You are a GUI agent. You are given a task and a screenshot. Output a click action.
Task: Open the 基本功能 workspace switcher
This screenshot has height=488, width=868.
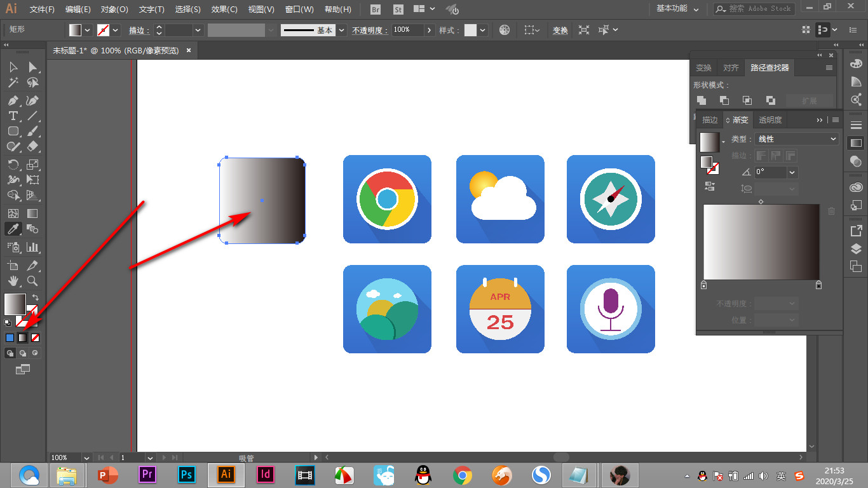pos(678,9)
